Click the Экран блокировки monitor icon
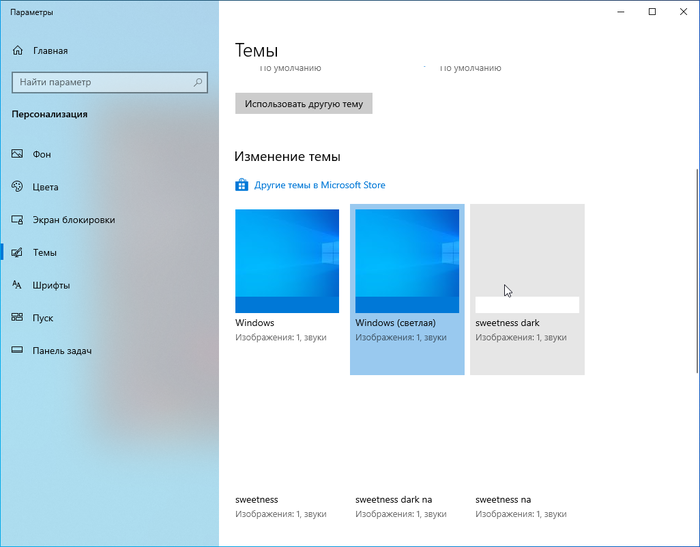This screenshot has height=547, width=700. [17, 220]
